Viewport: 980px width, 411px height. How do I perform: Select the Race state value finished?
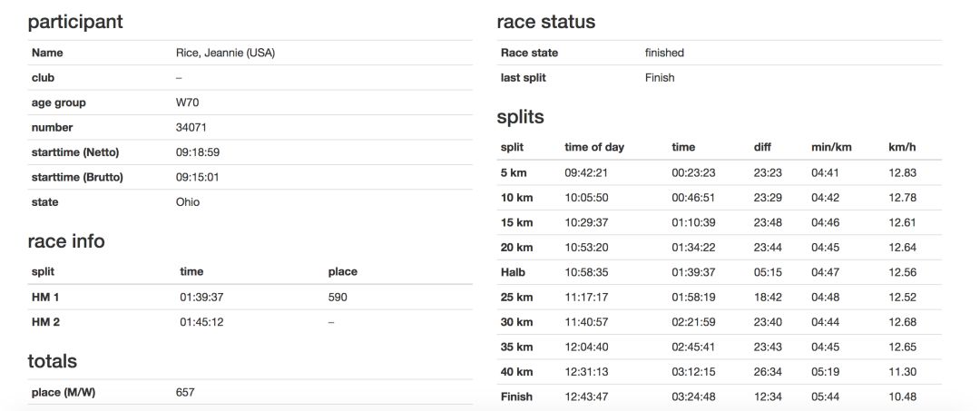(x=664, y=54)
